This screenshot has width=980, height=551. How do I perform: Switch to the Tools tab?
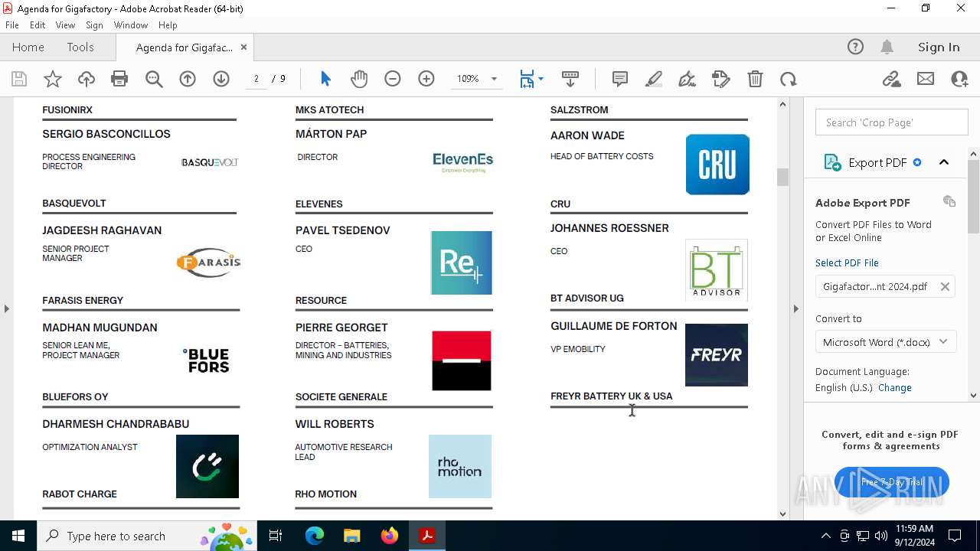80,47
